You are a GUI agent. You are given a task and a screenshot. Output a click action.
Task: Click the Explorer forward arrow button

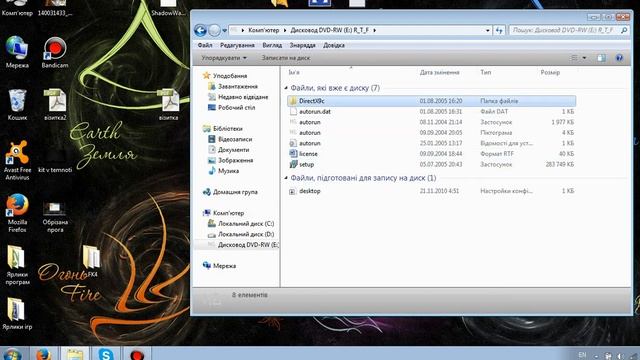click(214, 30)
